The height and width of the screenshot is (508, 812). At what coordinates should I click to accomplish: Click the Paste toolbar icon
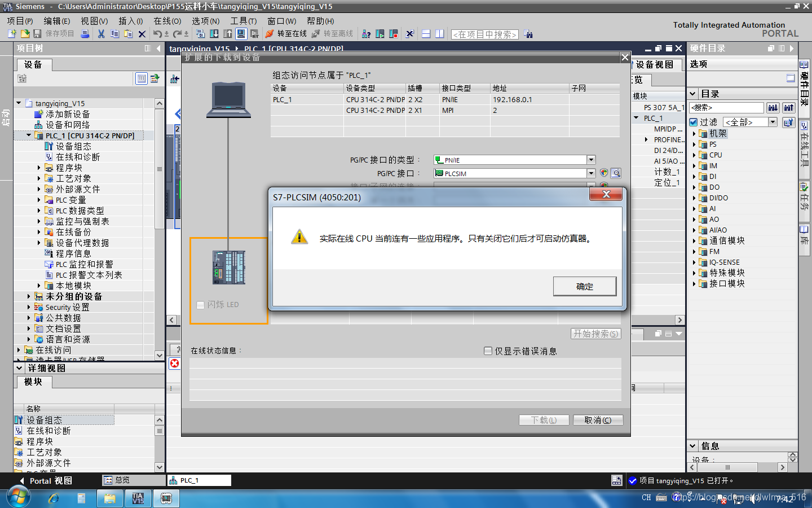[128, 34]
